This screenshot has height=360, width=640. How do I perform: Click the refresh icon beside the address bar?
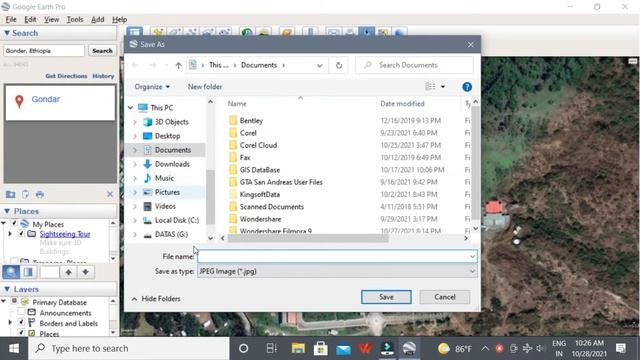(x=338, y=65)
